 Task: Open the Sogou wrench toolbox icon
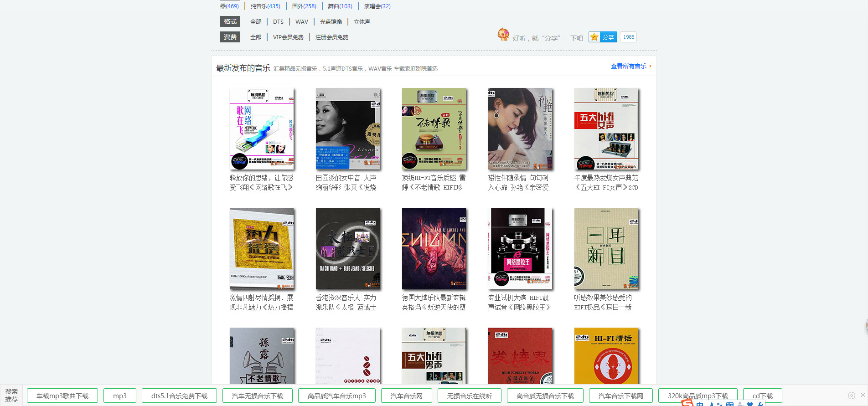point(761,404)
